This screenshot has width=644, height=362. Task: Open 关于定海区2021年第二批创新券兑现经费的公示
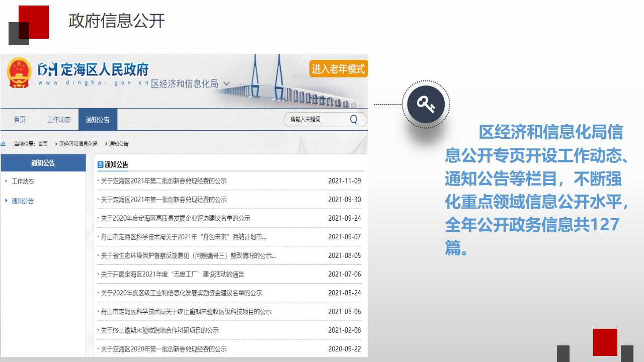pyautogui.click(x=164, y=181)
